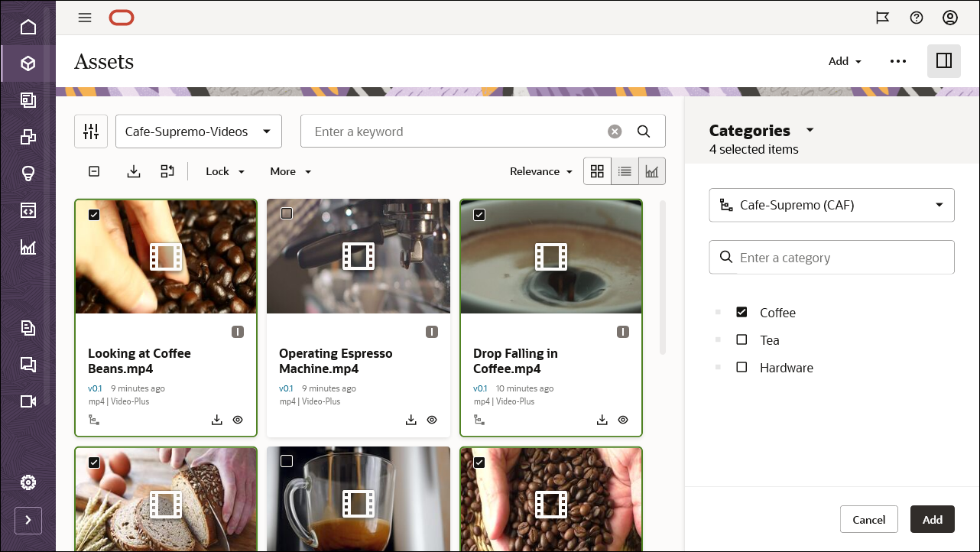Select the Operating Espresso Machine.mp4 checkbox

click(287, 215)
